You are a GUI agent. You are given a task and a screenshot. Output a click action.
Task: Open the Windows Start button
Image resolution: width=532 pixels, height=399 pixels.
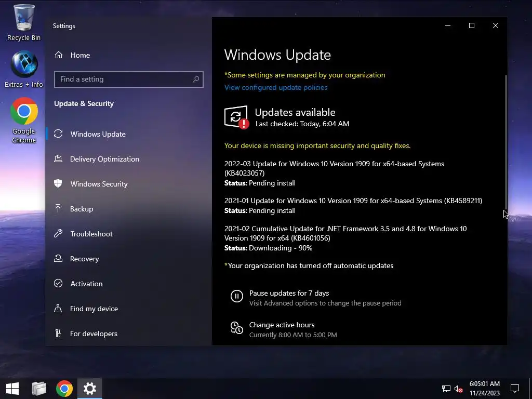[x=12, y=389]
